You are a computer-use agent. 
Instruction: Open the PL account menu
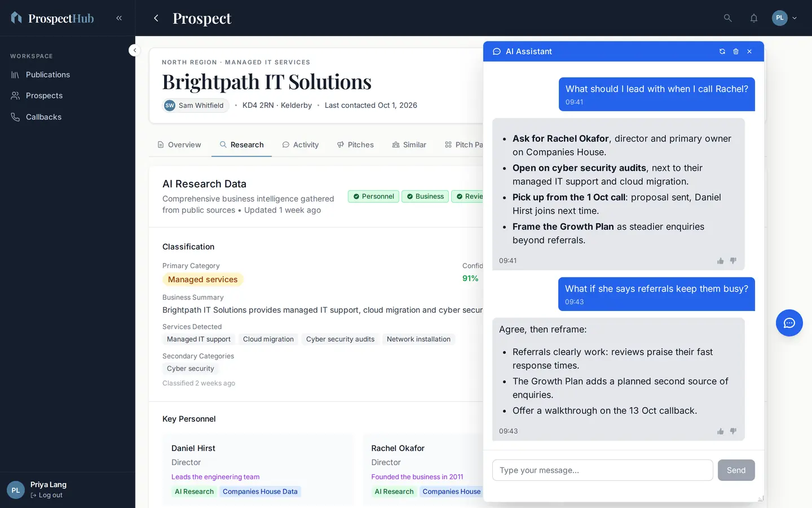784,18
